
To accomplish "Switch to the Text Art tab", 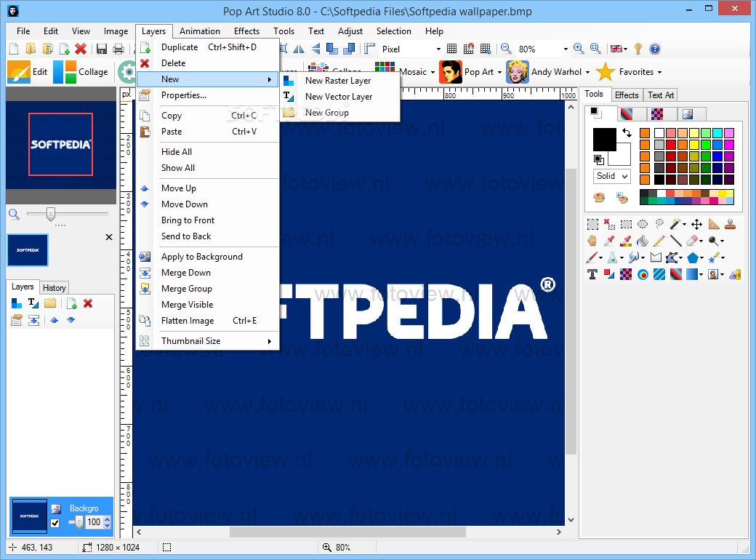I will [x=661, y=95].
